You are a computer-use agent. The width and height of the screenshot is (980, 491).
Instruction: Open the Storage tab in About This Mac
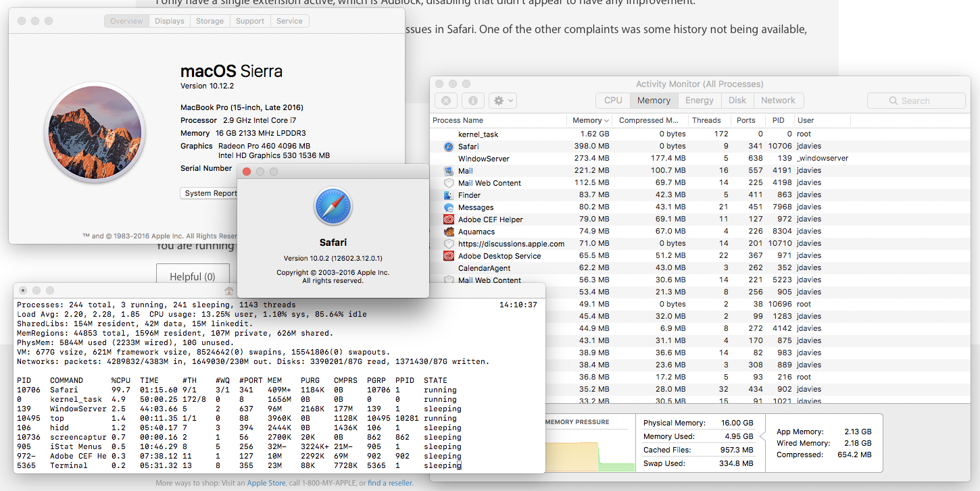(210, 21)
